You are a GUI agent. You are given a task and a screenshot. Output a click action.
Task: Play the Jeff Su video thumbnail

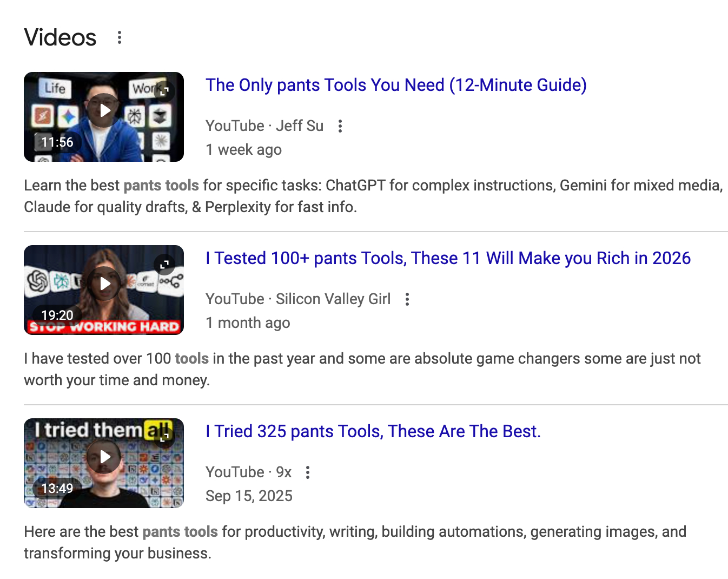point(104,111)
